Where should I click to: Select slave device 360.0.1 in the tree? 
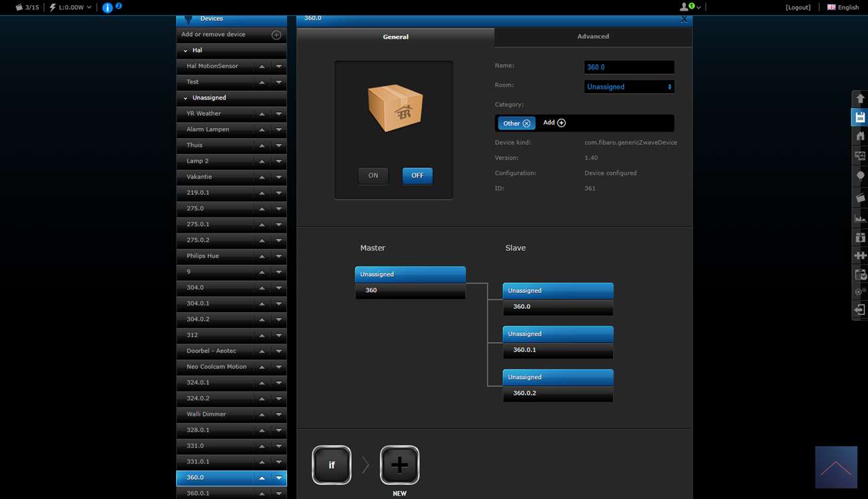click(x=558, y=350)
